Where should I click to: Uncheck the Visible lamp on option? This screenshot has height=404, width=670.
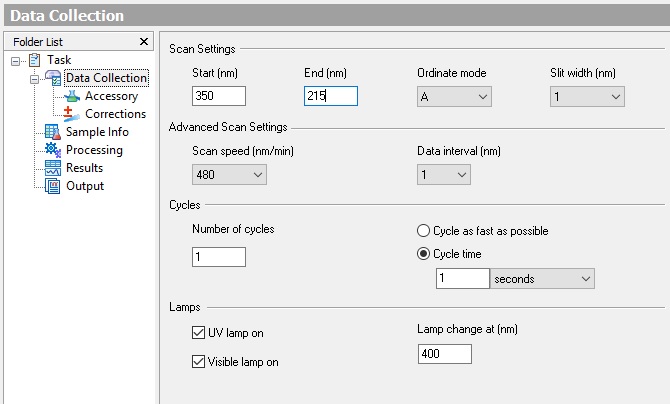(198, 362)
